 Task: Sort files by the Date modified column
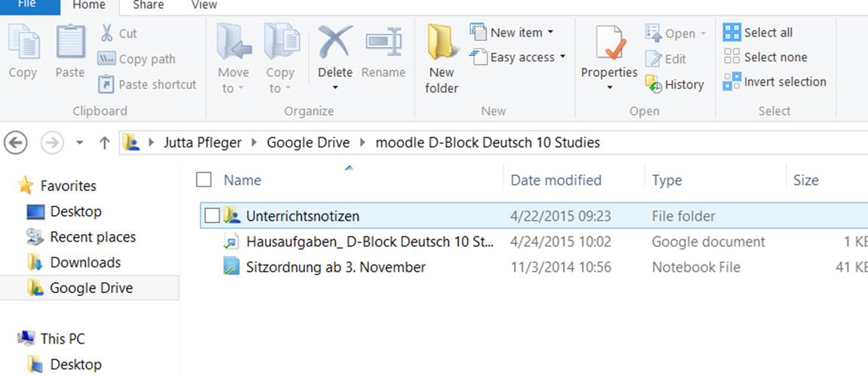(x=556, y=180)
